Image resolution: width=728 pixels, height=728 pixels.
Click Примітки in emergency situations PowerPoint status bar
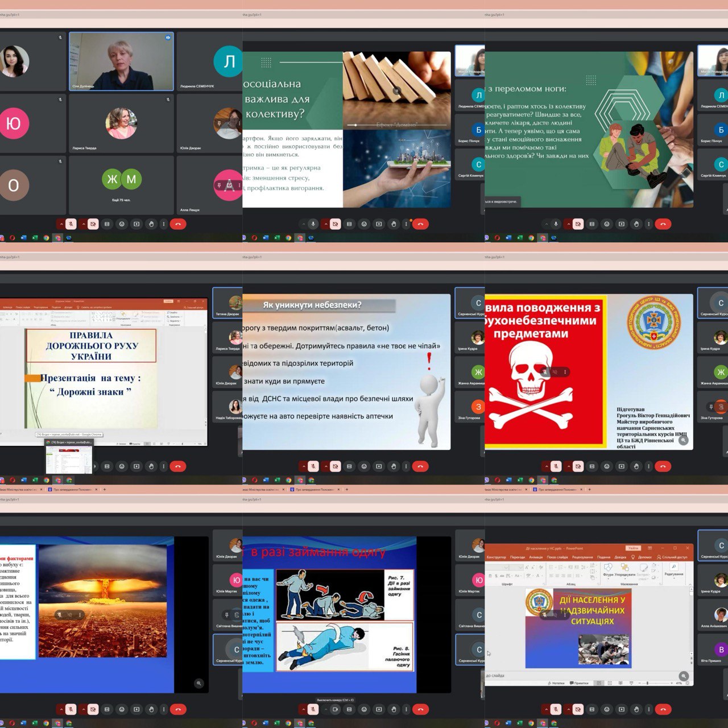coord(579,683)
